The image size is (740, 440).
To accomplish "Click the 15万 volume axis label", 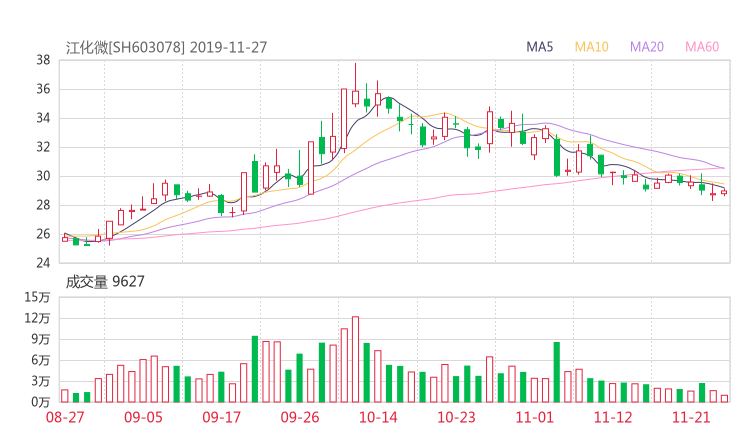I will 38,298.
